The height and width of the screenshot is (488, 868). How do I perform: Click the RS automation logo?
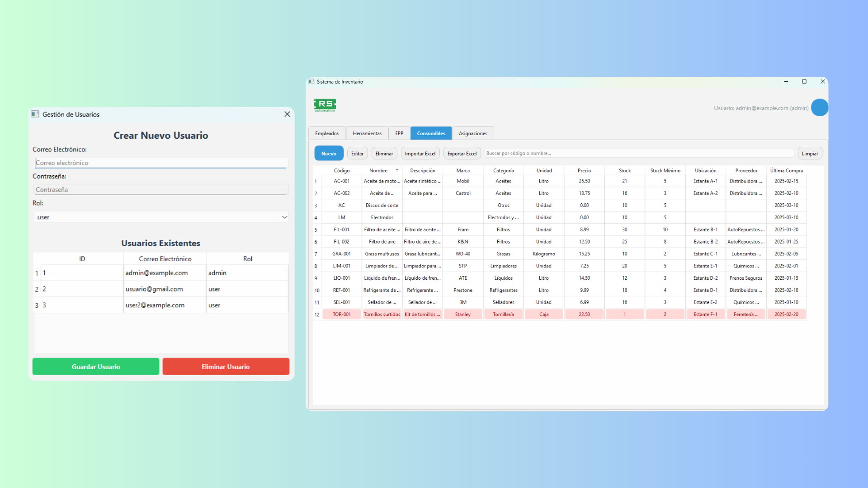tap(325, 105)
